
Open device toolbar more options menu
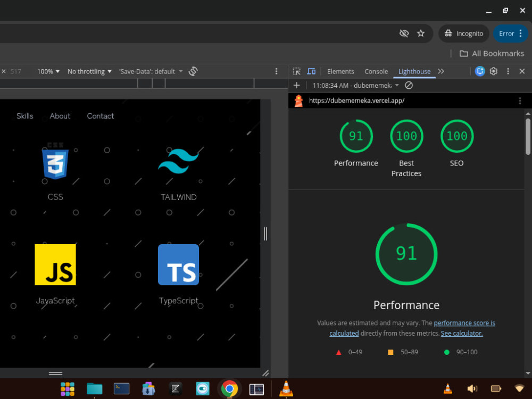[276, 71]
